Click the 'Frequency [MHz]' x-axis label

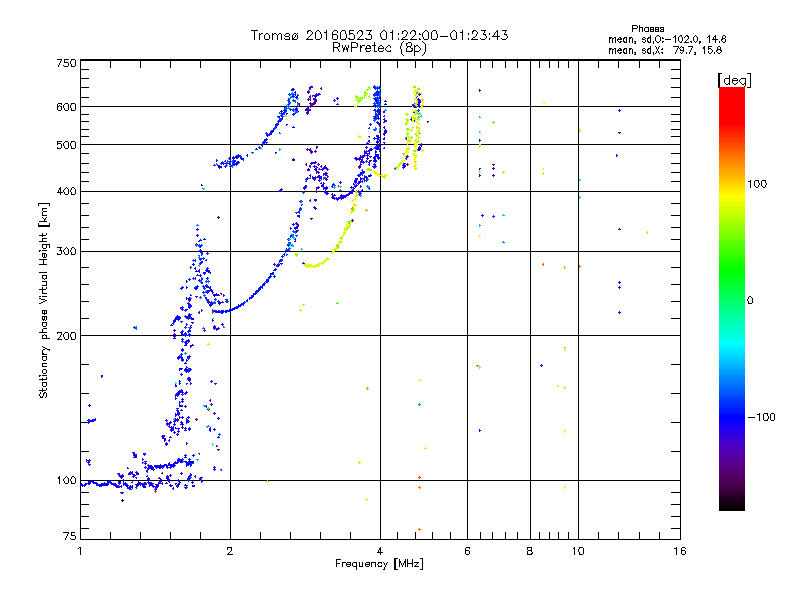point(379,564)
